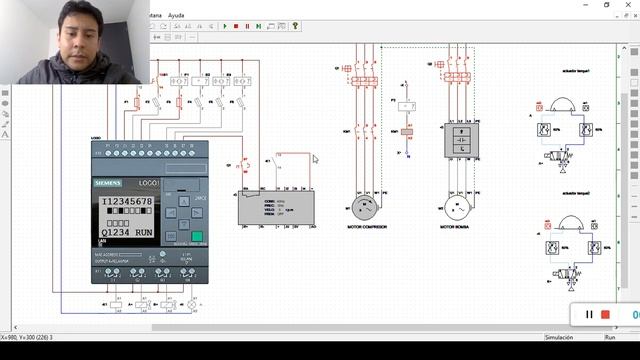
Task: Click the green OK button on the LOGO
Action: (x=197, y=236)
